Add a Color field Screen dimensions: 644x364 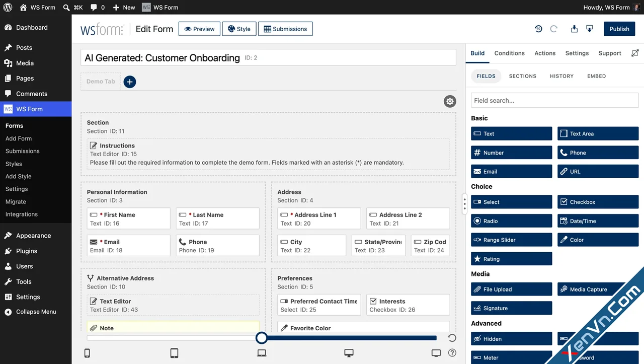coord(598,240)
